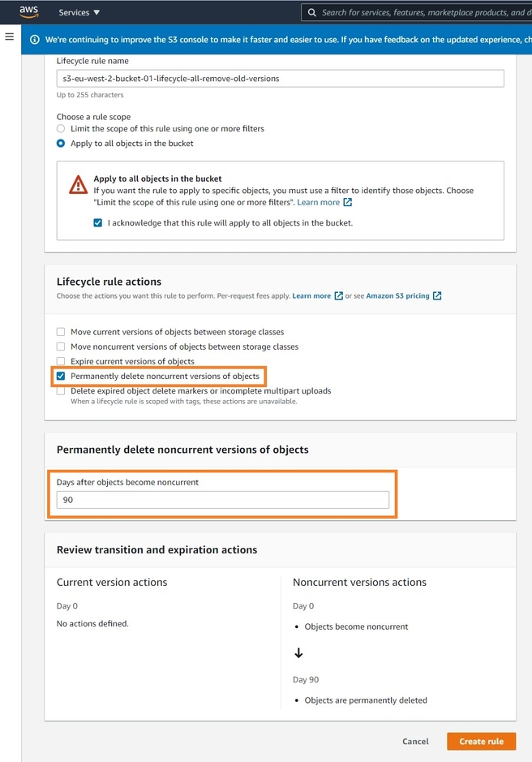
Task: Click the Create rule button
Action: tap(482, 741)
